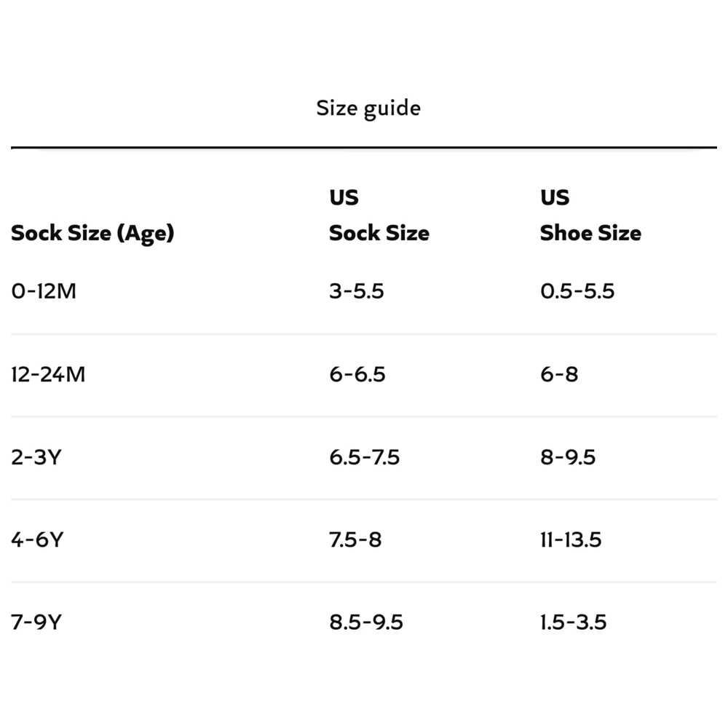
Task: Click shoe size value 1.5-3.5
Action: 572,622
